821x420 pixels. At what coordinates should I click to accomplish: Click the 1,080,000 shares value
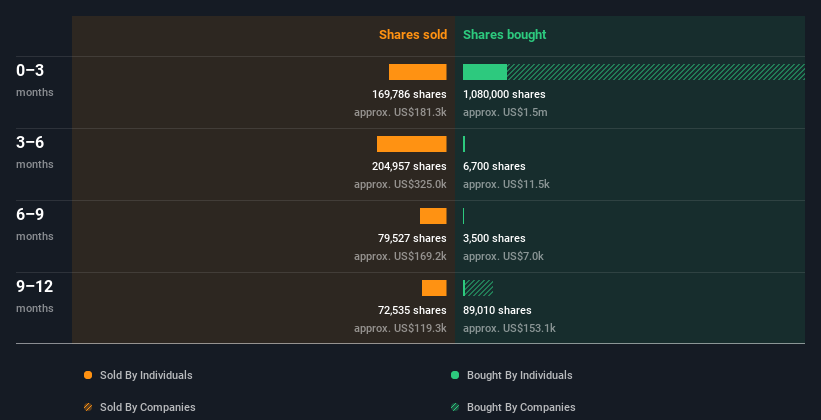(x=504, y=94)
